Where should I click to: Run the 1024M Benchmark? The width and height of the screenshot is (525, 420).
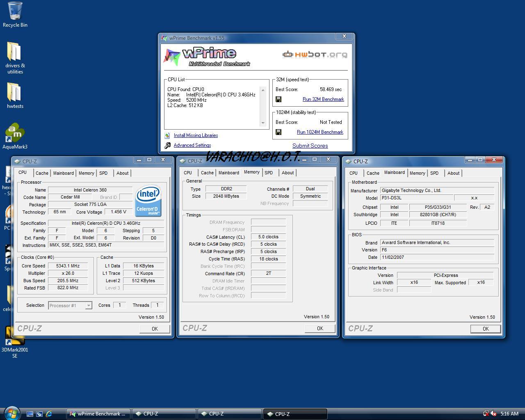coord(320,132)
